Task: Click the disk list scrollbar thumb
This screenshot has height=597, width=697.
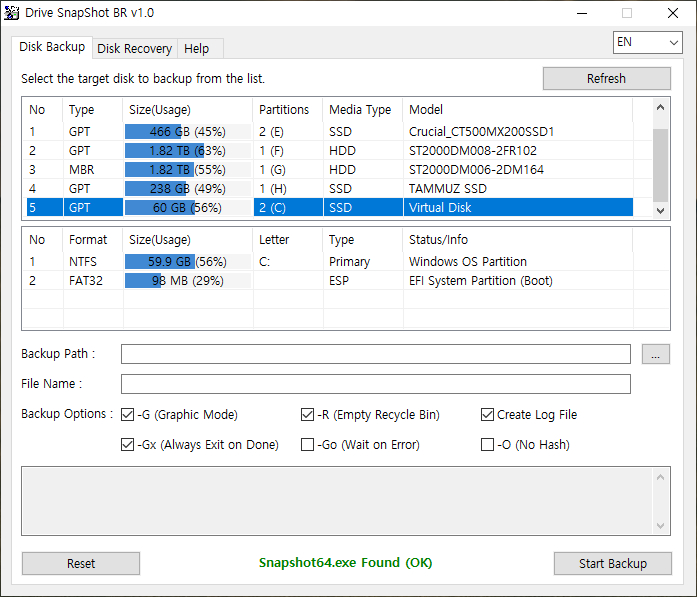Action: click(x=661, y=165)
